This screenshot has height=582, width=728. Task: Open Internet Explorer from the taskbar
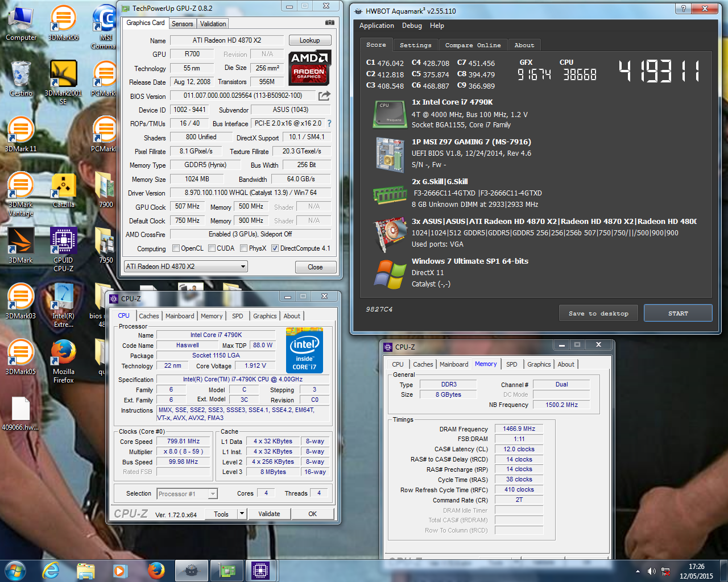(51, 571)
